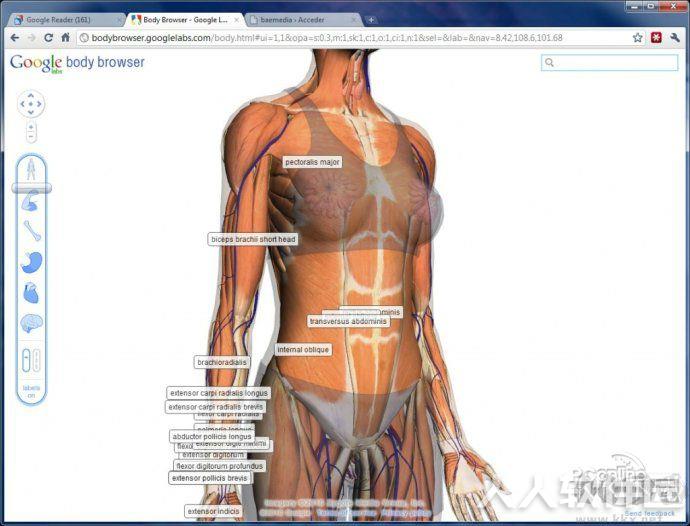Select extensor carpi radialis longus label

point(219,393)
